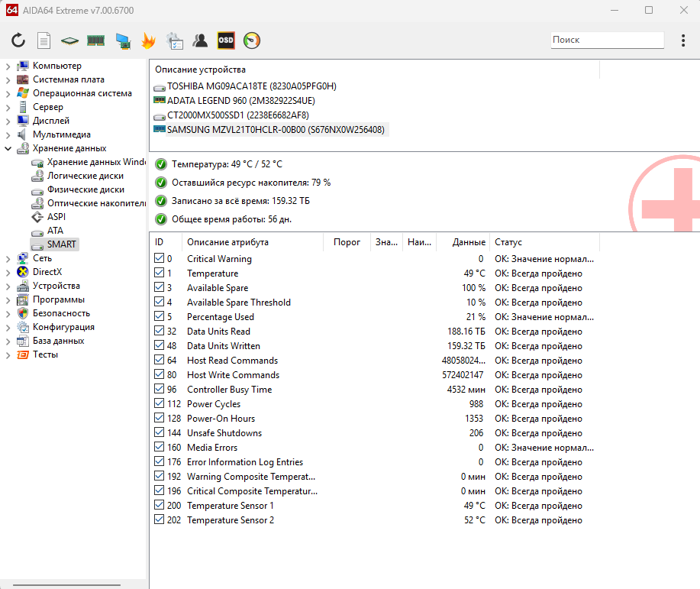Click the Конфигурация icon
This screenshot has width=700, height=589.
[23, 327]
